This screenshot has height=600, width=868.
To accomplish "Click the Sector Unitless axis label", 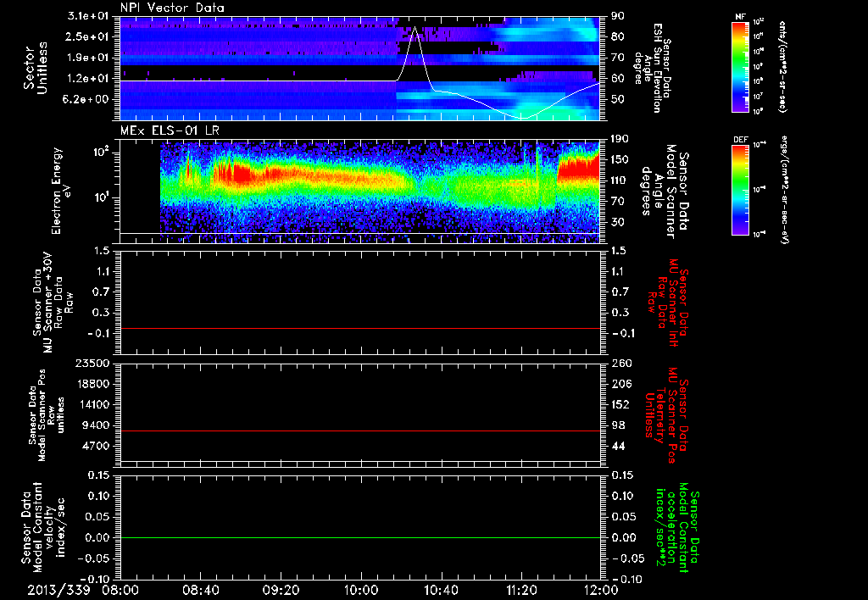I will click(x=34, y=67).
